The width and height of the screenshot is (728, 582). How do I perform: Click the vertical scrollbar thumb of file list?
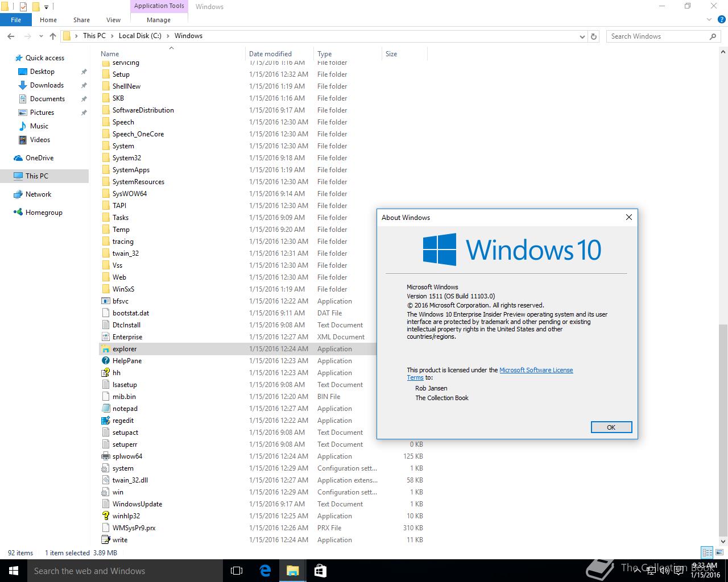723,430
